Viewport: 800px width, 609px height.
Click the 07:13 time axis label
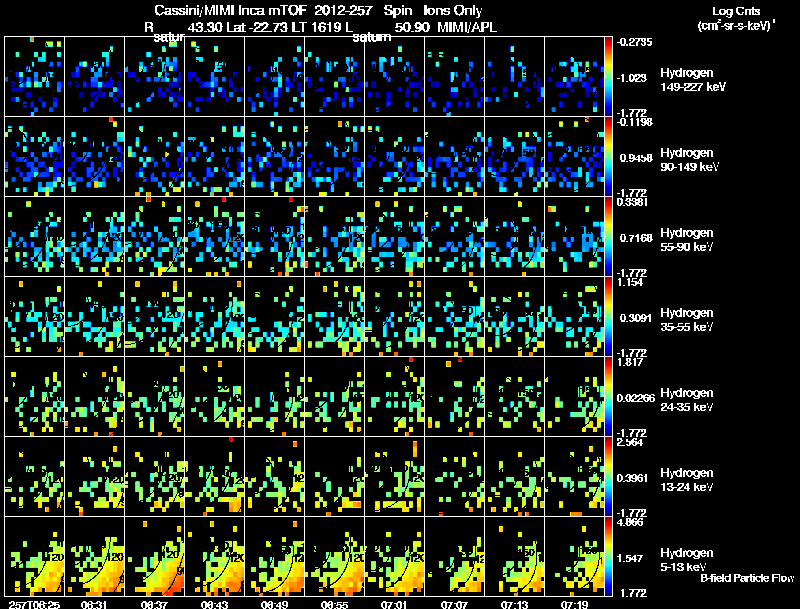(x=514, y=604)
